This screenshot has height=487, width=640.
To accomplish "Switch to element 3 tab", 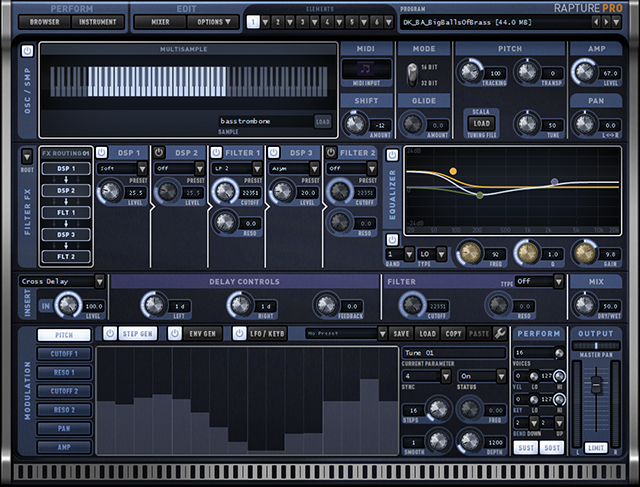I will (x=291, y=20).
